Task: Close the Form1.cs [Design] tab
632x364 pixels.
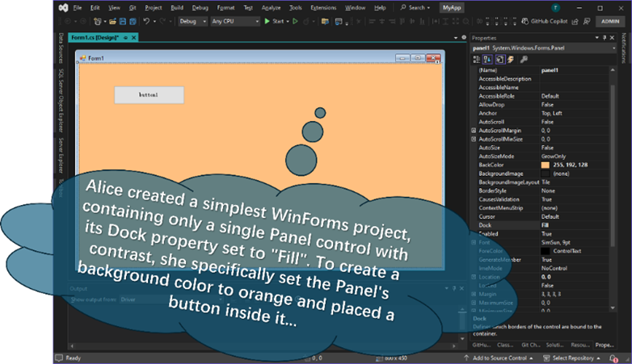Action: pyautogui.click(x=134, y=37)
